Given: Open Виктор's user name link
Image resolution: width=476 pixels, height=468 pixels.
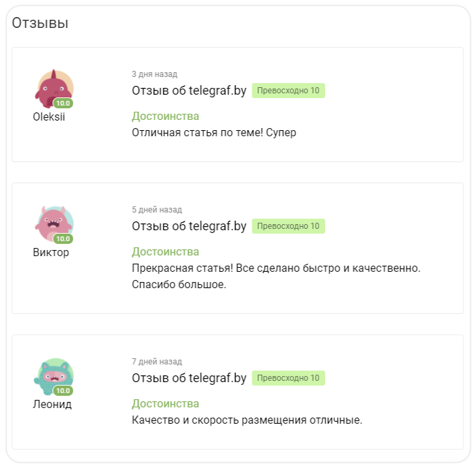Looking at the screenshot, I should (50, 252).
